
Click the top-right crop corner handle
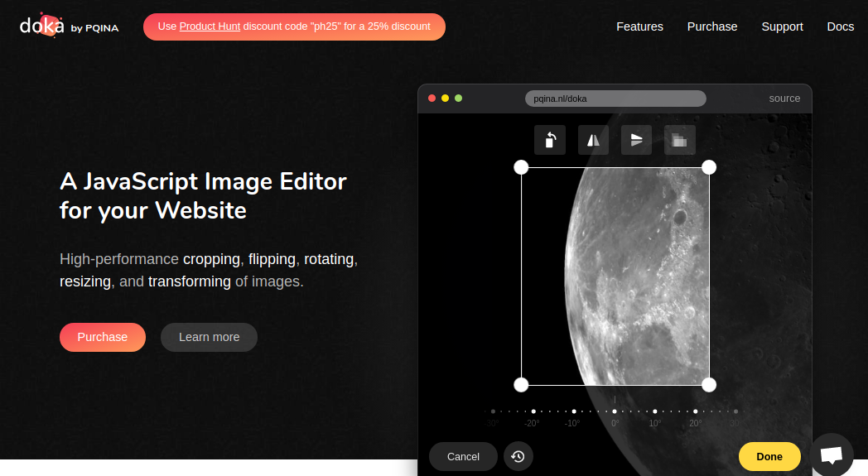[709, 167]
